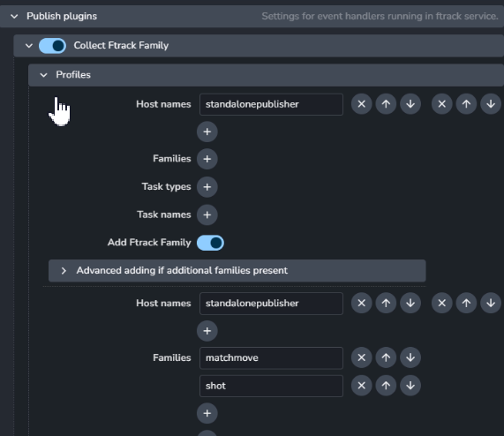Delete the shot family entry
504x436 pixels.
[361, 386]
